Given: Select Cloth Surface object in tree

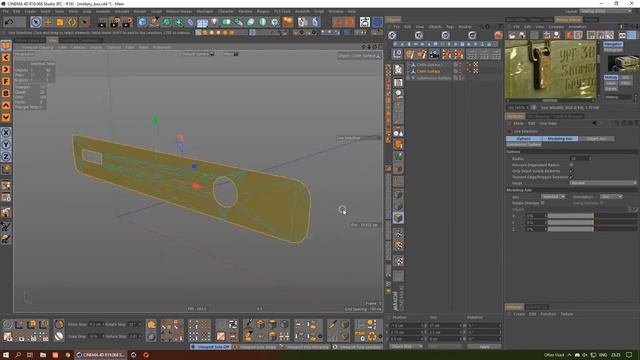Looking at the screenshot, I should pyautogui.click(x=428, y=71).
